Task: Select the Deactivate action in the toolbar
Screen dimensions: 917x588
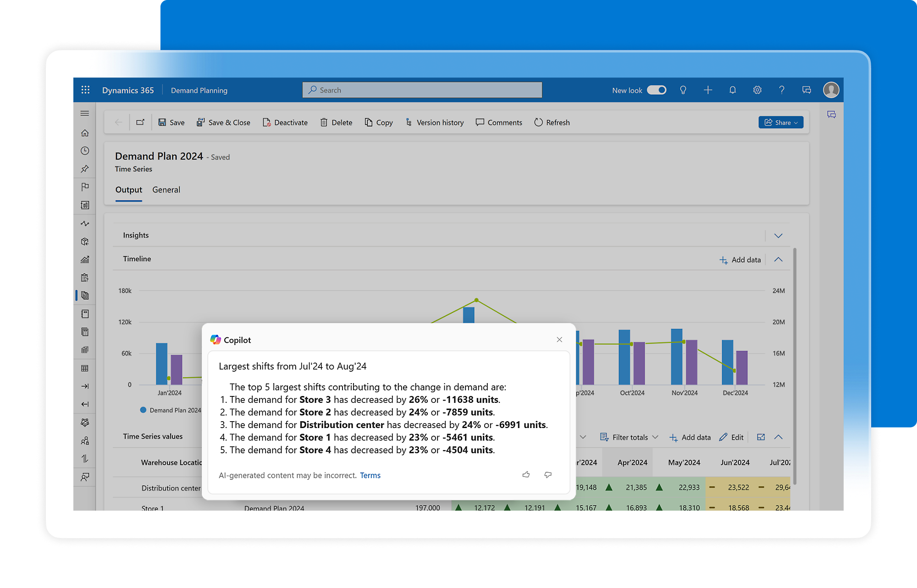Action: point(285,122)
